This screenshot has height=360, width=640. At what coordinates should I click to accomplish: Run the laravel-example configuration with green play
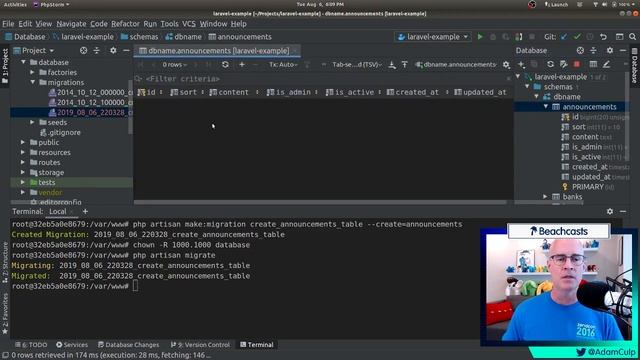pyautogui.click(x=480, y=37)
